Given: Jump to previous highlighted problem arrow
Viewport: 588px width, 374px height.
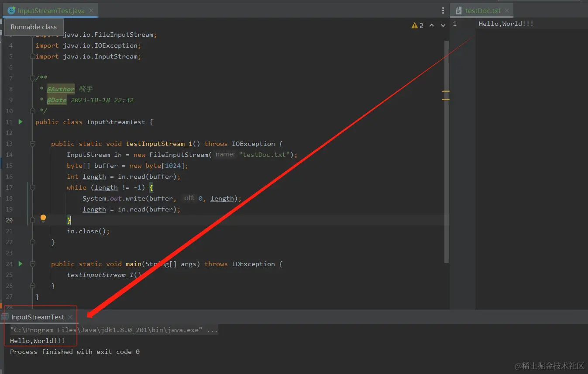Looking at the screenshot, I should click(432, 26).
